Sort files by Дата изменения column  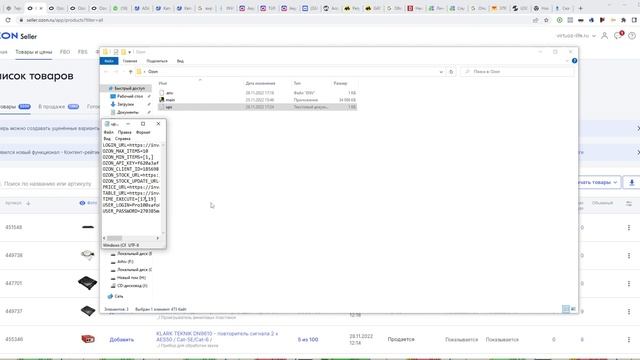(x=260, y=83)
